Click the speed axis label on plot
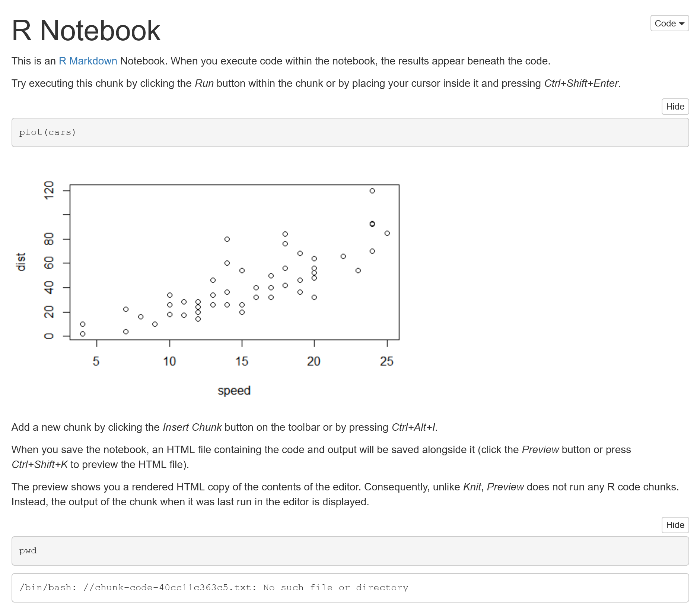 click(x=234, y=391)
